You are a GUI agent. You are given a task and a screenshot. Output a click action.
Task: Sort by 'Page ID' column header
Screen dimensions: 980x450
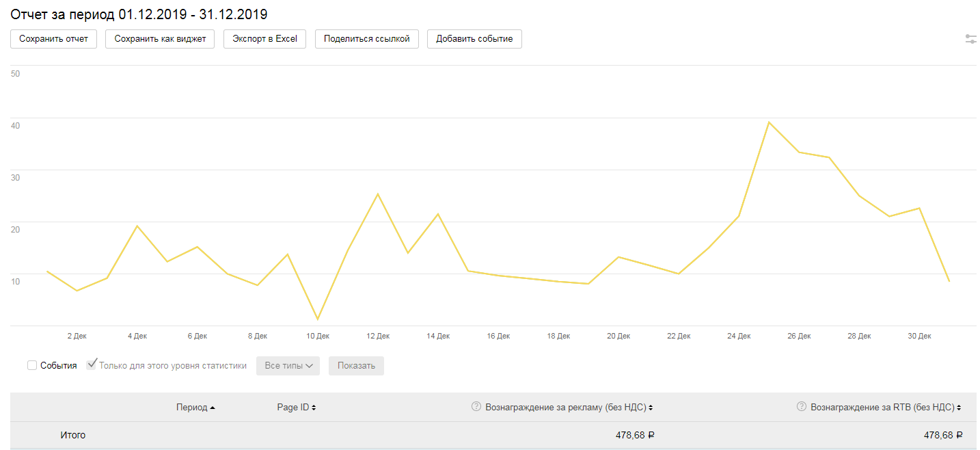(296, 408)
